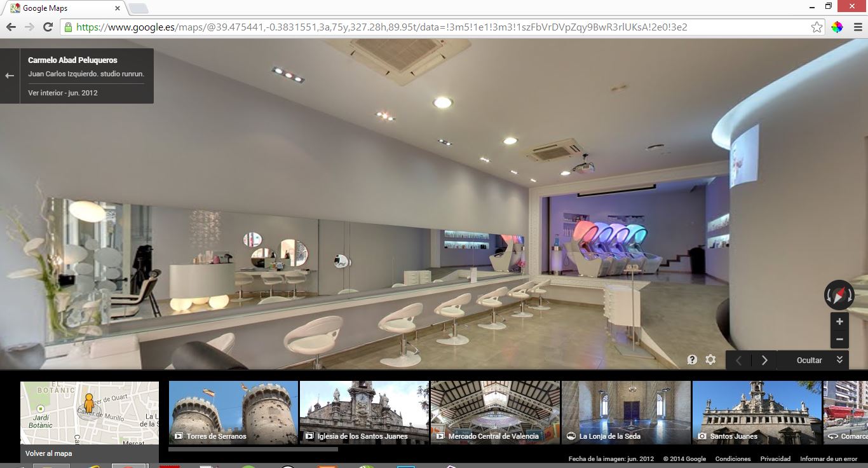Hide the photo carousel with Ocultar

point(809,360)
